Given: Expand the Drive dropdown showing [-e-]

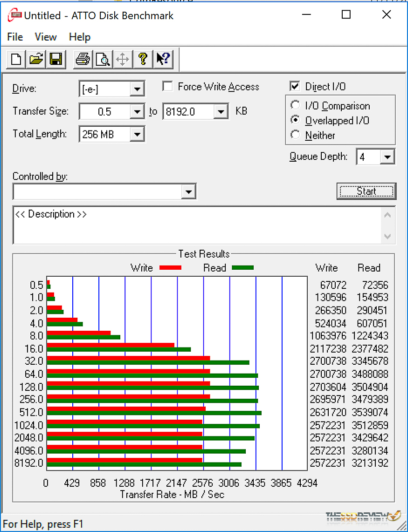Looking at the screenshot, I should (x=137, y=89).
